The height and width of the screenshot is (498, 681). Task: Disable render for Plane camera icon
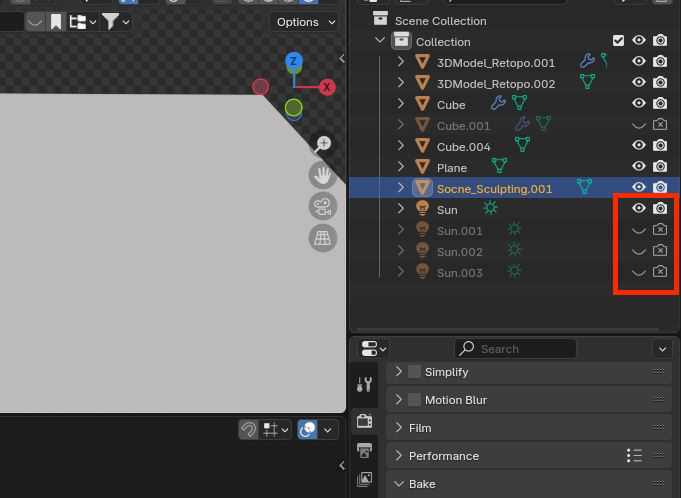click(660, 166)
